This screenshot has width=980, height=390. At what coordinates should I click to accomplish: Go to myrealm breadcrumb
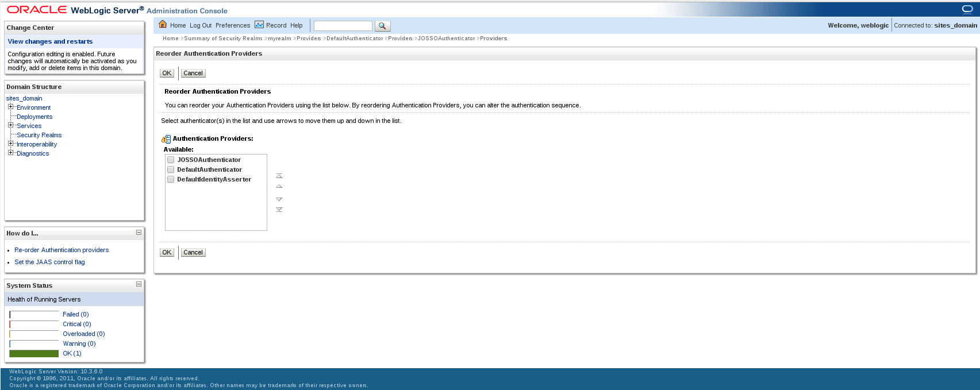(279, 38)
